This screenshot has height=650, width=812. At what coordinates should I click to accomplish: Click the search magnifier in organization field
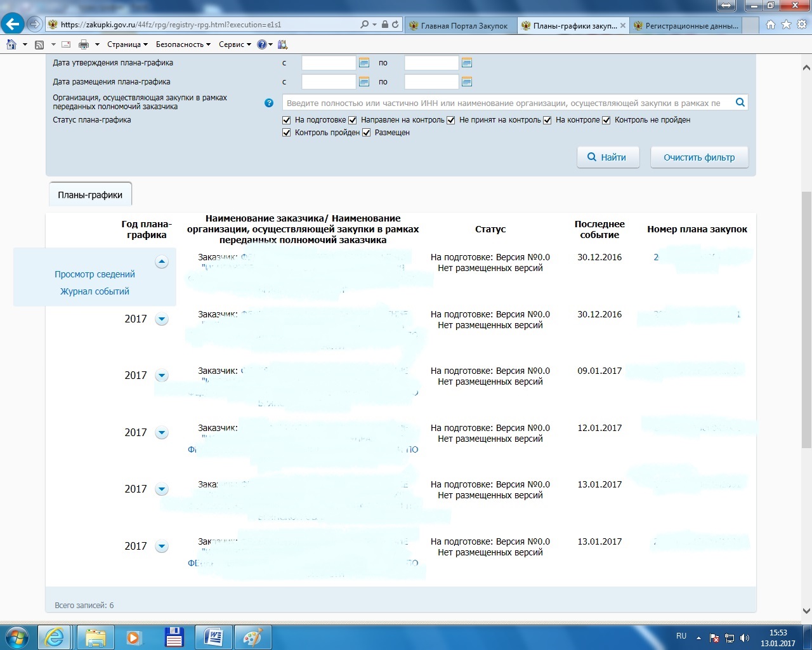pos(740,102)
